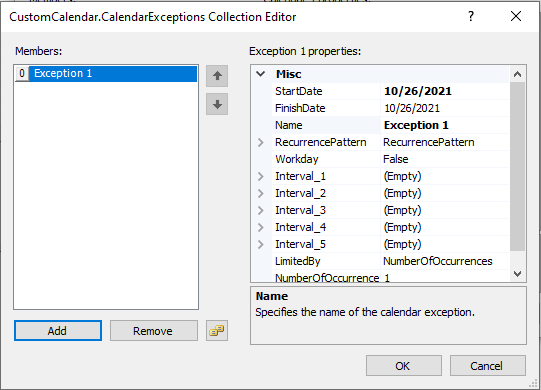
Task: Edit the FinishDate value 10/26/2021
Action: pos(444,108)
